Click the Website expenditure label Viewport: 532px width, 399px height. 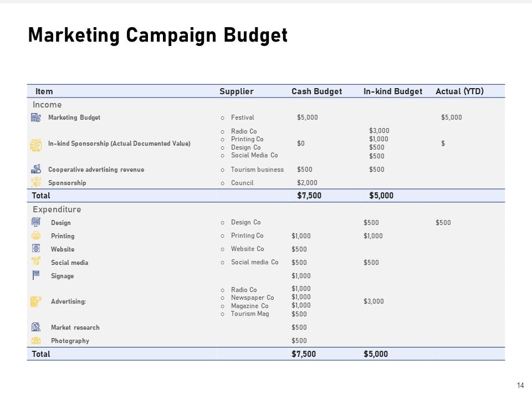63,249
